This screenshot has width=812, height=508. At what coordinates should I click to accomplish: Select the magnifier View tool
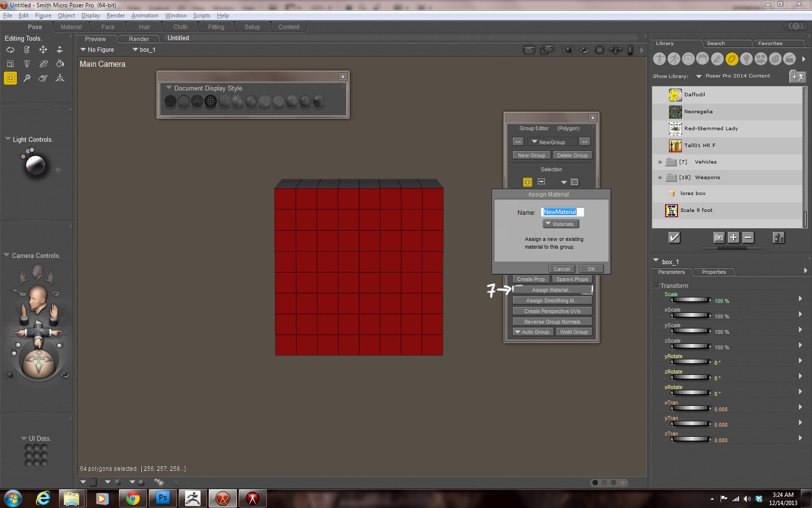click(27, 78)
